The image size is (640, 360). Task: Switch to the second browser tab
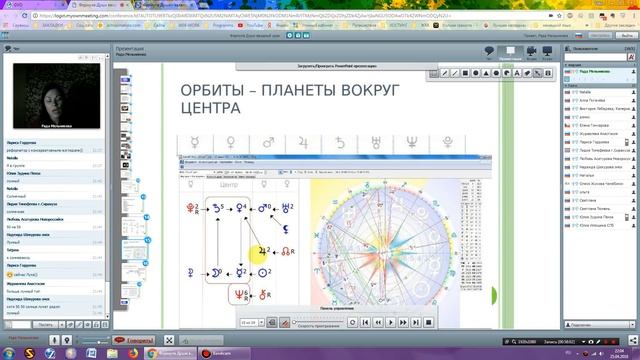pyautogui.click(x=100, y=5)
